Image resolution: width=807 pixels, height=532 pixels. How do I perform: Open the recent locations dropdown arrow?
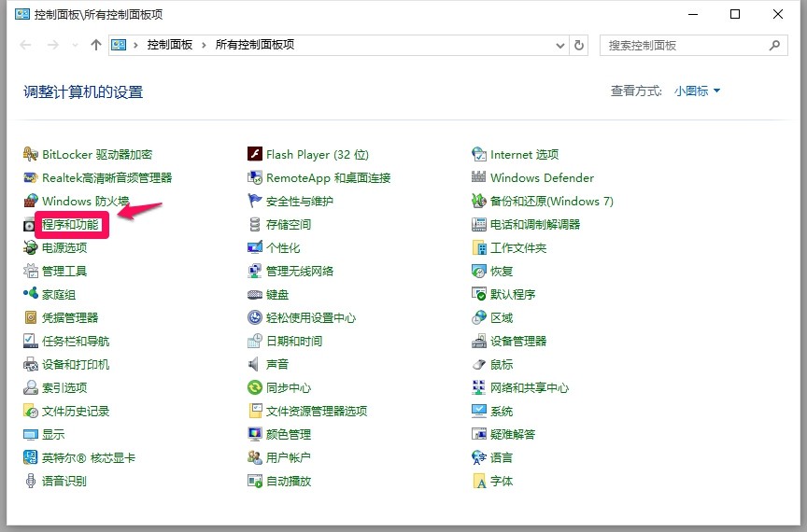[x=75, y=46]
